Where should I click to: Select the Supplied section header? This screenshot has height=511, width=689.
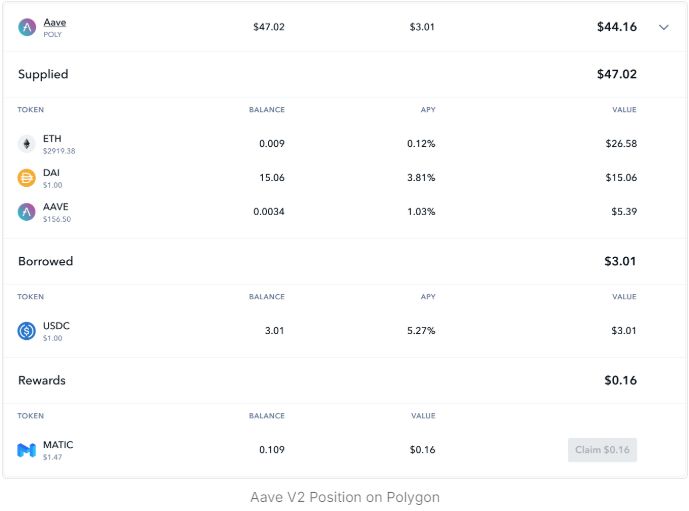point(43,74)
